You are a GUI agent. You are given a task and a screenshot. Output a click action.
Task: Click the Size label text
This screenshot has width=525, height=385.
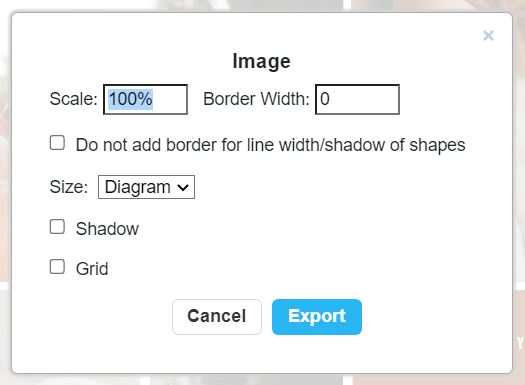(69, 187)
